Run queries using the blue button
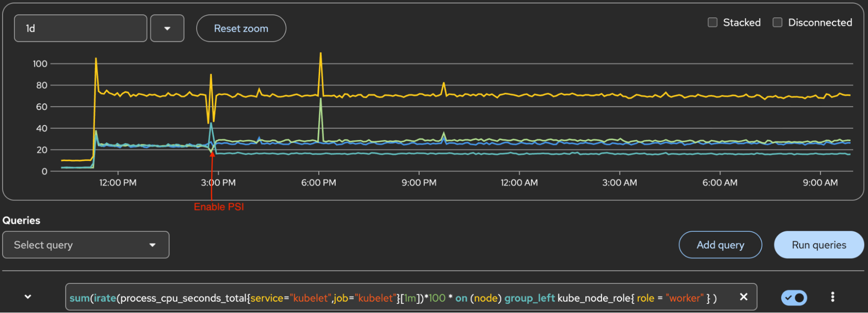The height and width of the screenshot is (313, 868). 818,245
